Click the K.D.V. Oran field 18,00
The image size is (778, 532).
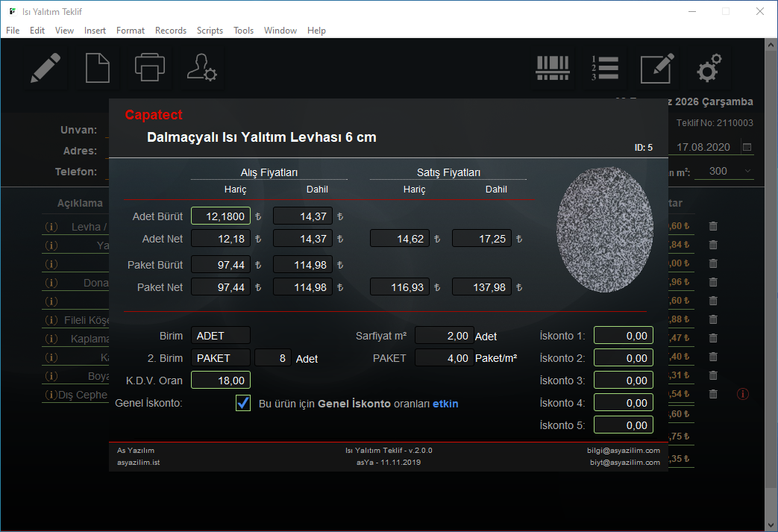click(x=221, y=380)
